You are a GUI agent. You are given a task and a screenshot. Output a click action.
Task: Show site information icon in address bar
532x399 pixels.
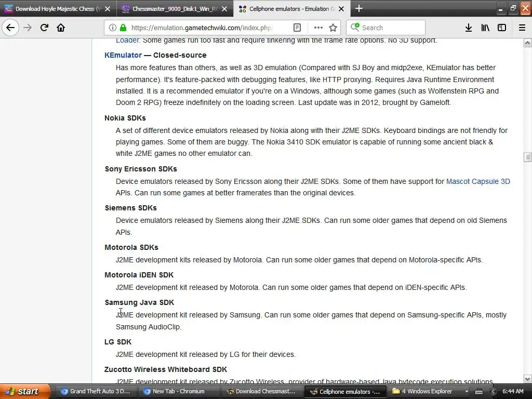coord(112,28)
